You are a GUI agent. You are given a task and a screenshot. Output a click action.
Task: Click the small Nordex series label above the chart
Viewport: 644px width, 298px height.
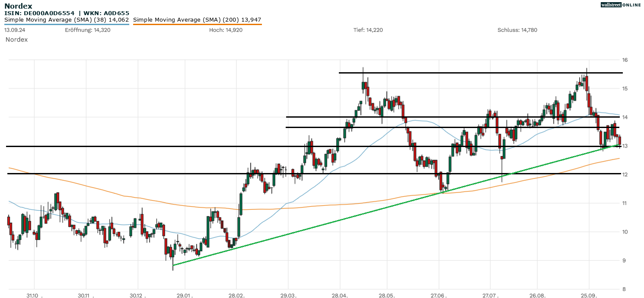(16, 39)
